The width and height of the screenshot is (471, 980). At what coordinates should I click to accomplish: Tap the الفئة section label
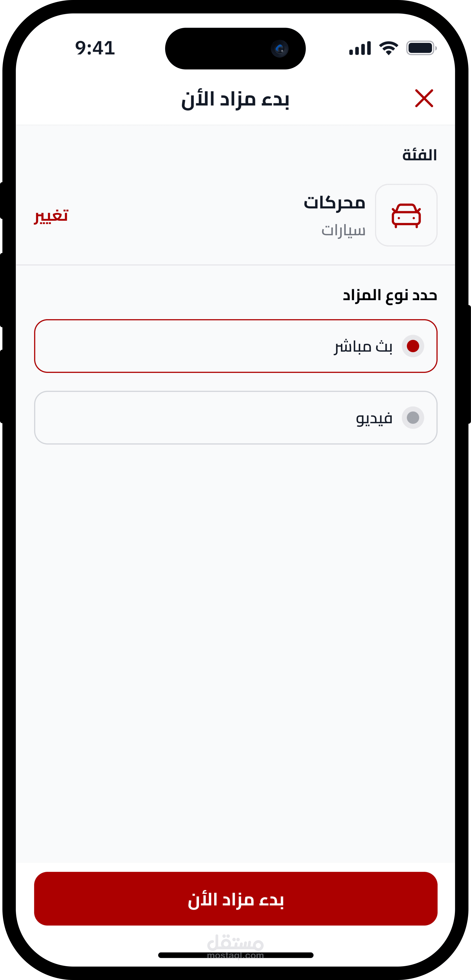tap(419, 155)
